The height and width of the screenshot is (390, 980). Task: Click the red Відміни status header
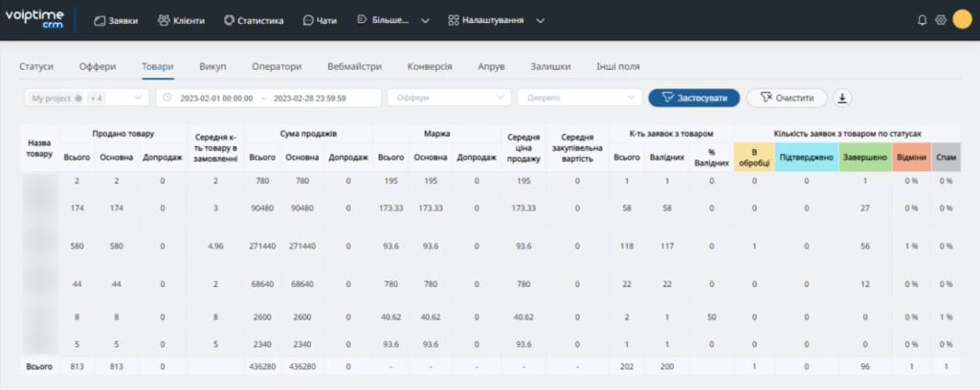pos(911,157)
